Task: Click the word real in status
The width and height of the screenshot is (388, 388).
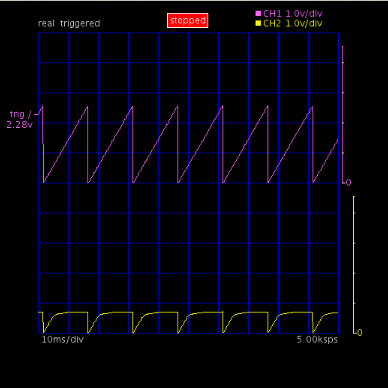Action: click(46, 24)
